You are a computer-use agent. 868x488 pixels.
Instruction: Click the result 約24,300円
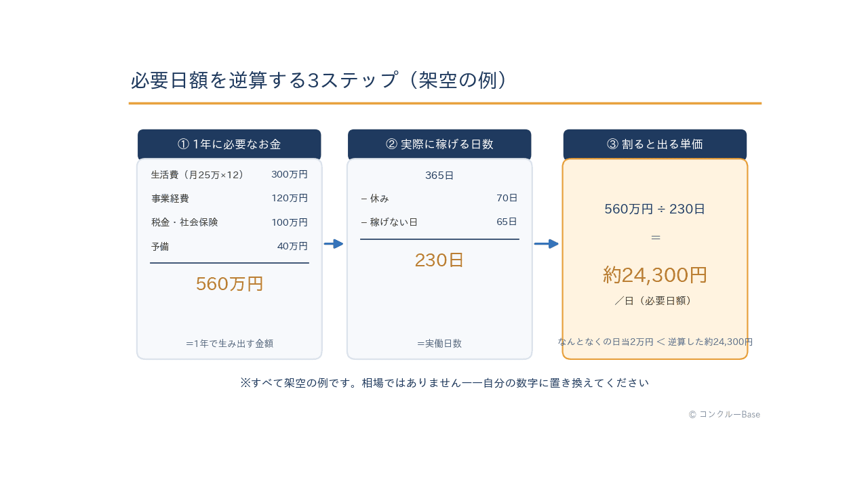(655, 274)
